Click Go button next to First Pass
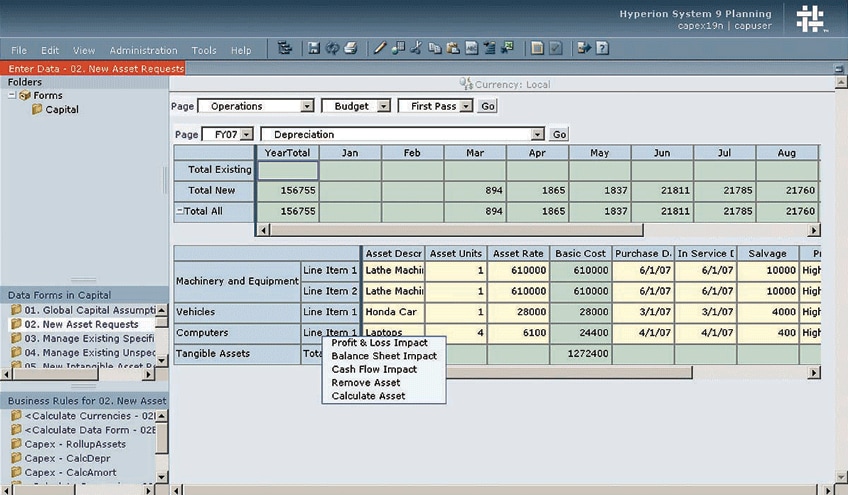 [x=488, y=106]
